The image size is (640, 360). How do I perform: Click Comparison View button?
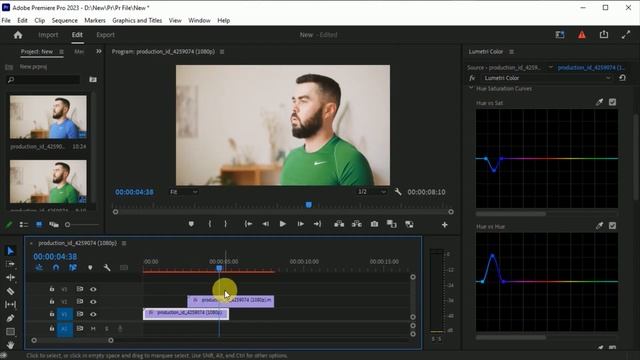click(x=392, y=224)
